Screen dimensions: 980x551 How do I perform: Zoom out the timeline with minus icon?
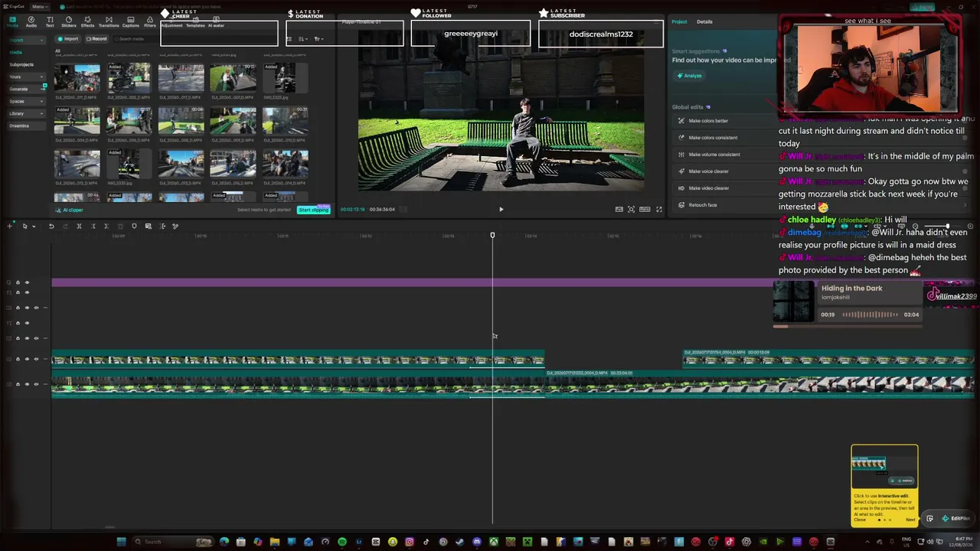pyautogui.click(x=915, y=227)
